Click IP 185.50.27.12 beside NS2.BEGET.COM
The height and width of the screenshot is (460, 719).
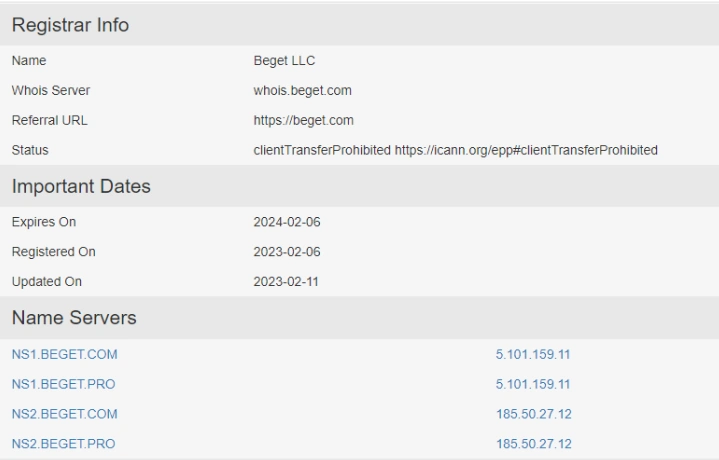tap(534, 414)
